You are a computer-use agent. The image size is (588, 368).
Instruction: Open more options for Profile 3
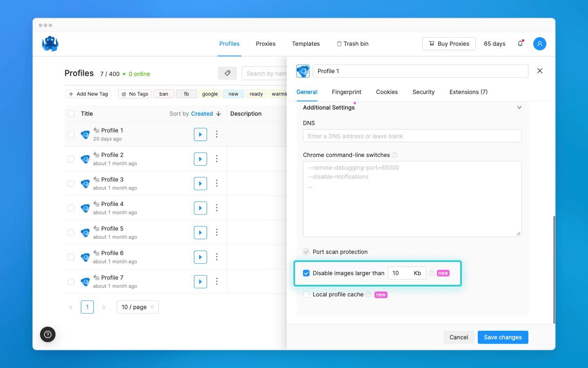217,183
